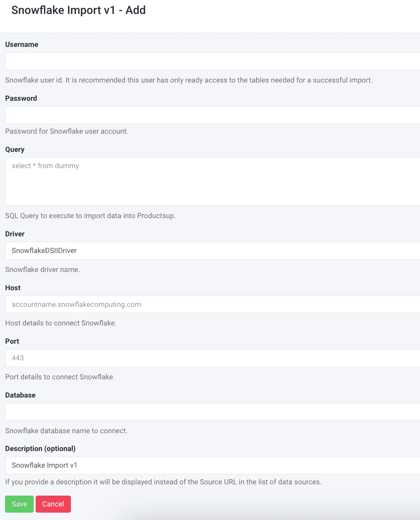Click the bold "Database" field label
This screenshot has height=520, width=420.
click(20, 395)
